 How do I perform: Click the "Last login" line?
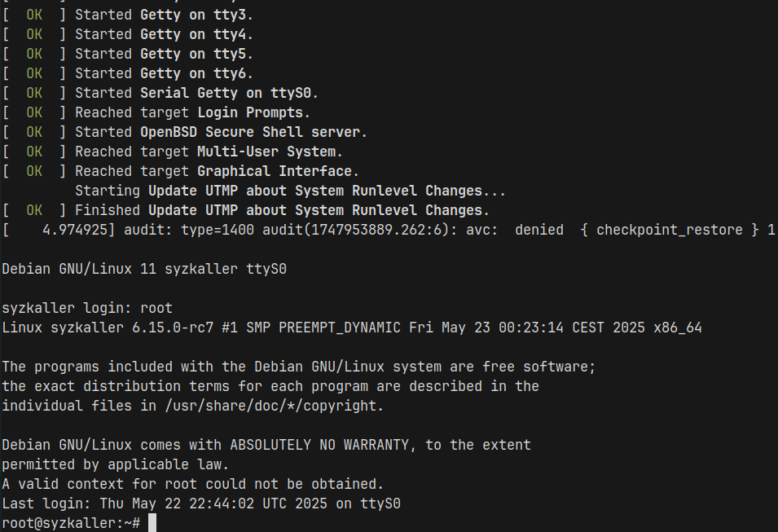pyautogui.click(x=200, y=503)
